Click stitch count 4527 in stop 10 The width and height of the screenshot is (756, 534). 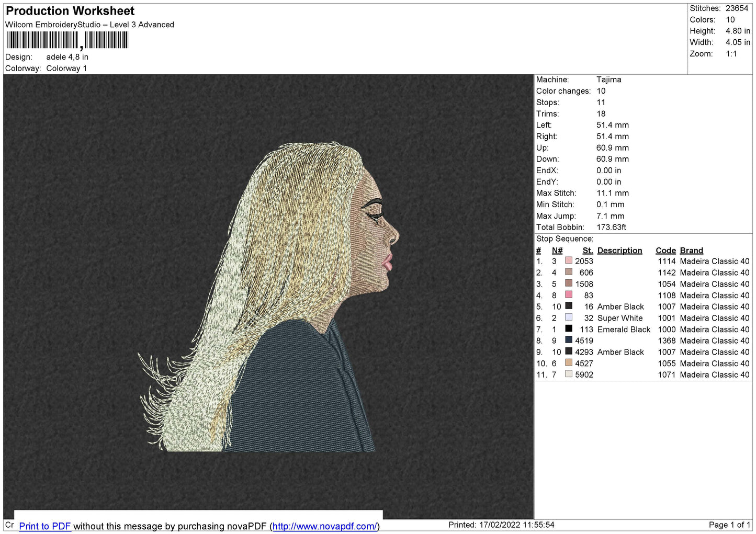pyautogui.click(x=584, y=363)
